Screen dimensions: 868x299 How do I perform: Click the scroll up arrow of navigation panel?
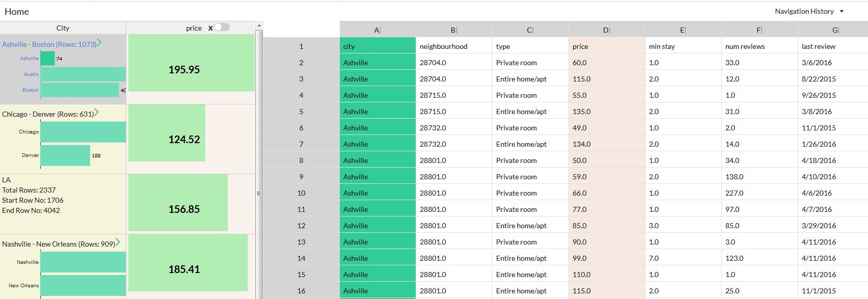tap(259, 25)
